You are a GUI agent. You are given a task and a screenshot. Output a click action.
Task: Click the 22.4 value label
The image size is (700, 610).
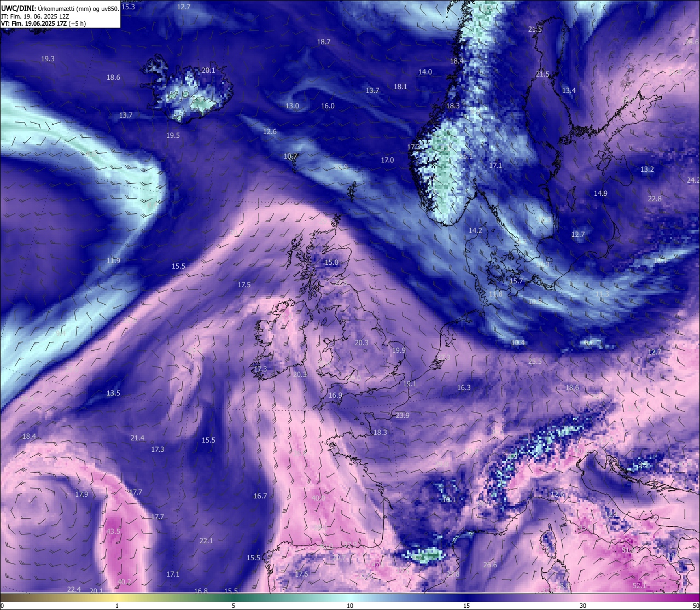74,589
